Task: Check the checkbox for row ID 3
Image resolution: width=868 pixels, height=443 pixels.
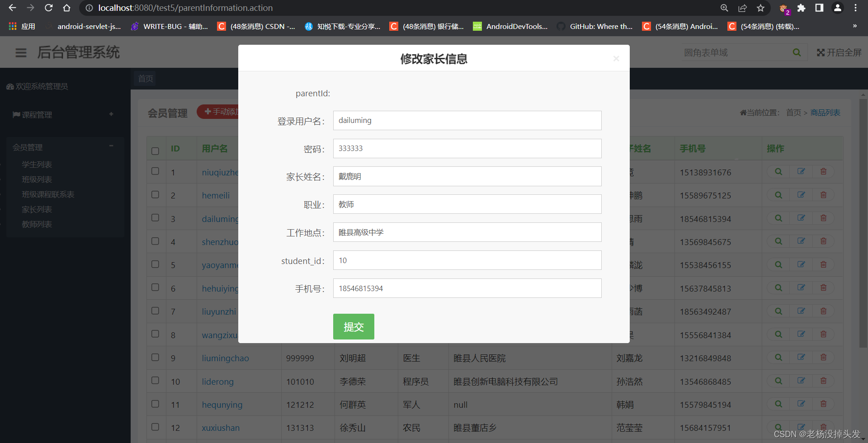Action: coord(155,218)
